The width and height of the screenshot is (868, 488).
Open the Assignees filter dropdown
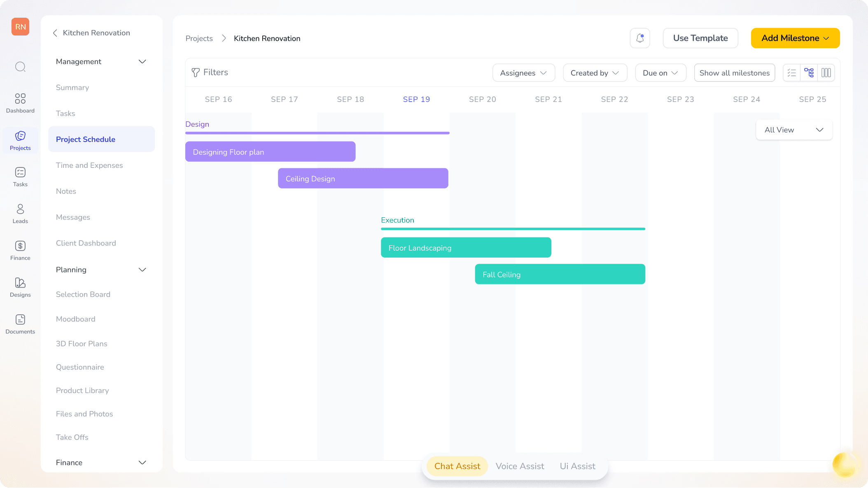(x=523, y=73)
